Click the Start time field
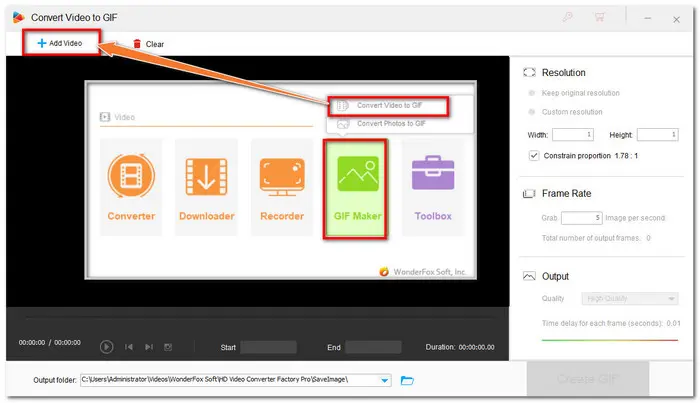This screenshot has height=403, width=700. pyautogui.click(x=268, y=347)
